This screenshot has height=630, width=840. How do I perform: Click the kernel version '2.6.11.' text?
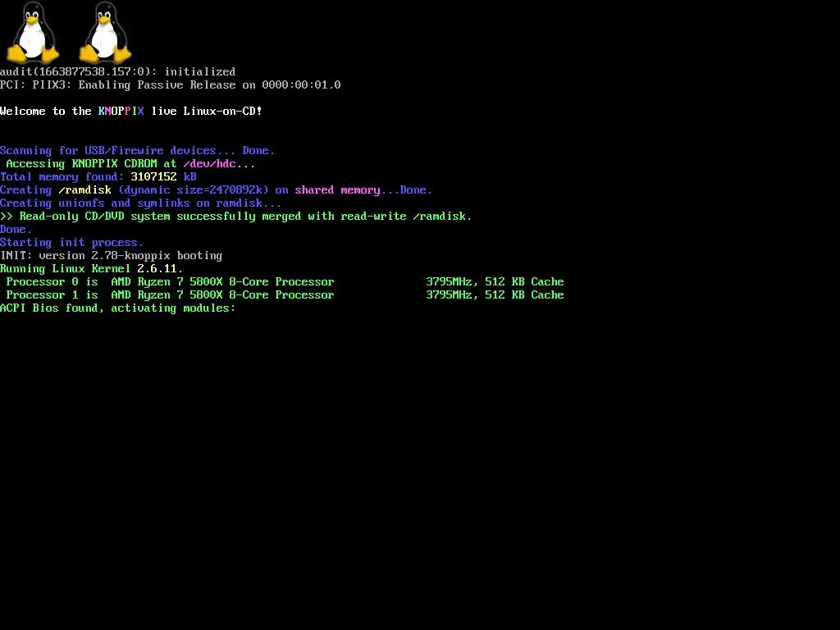[x=160, y=269]
